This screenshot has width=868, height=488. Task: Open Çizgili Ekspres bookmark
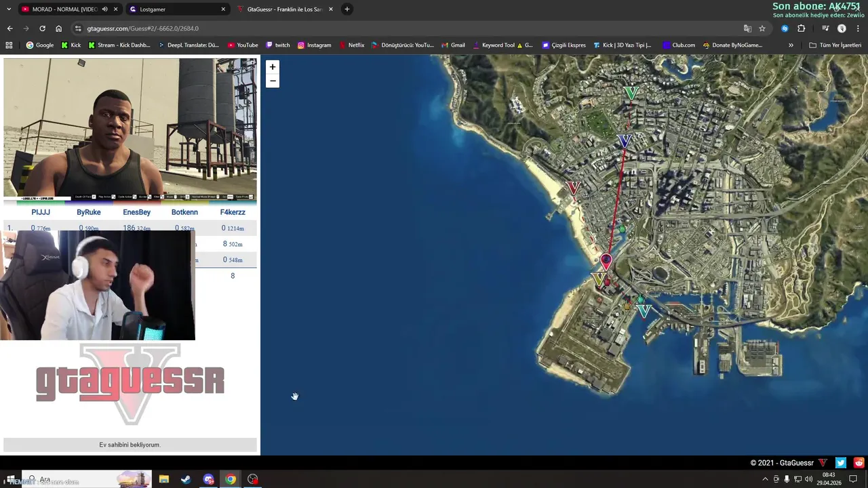click(x=564, y=45)
